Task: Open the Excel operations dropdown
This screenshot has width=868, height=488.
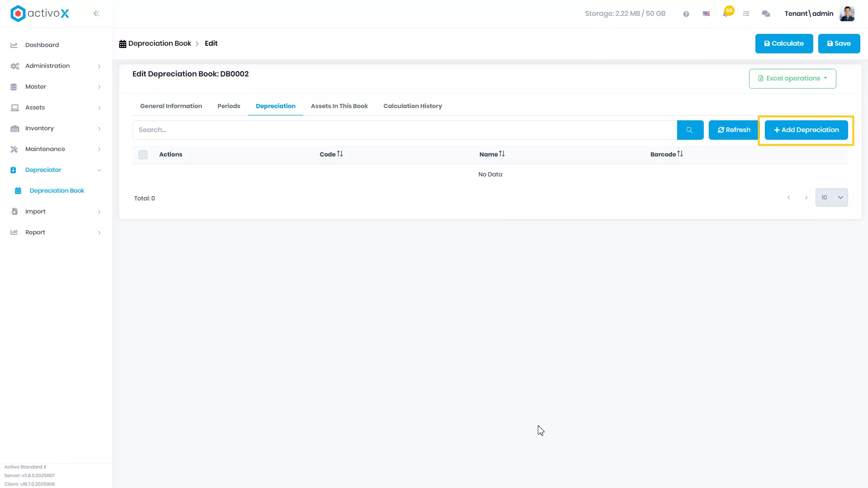Action: (x=792, y=78)
